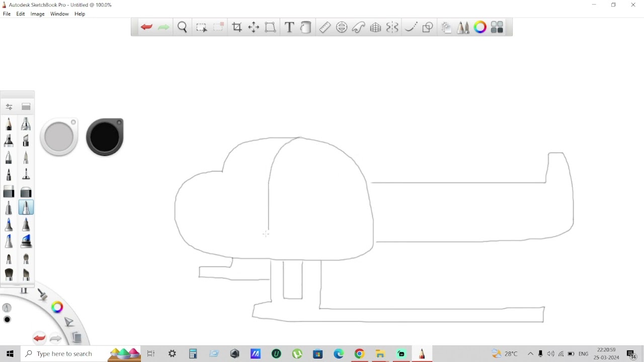Redo with the green arrow in top toolbar

pyautogui.click(x=164, y=27)
